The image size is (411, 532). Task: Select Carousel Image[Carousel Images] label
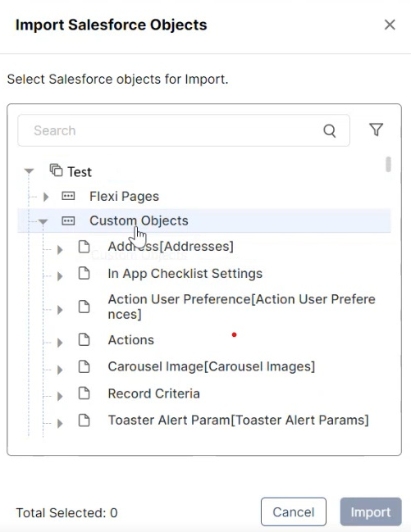coord(212,366)
